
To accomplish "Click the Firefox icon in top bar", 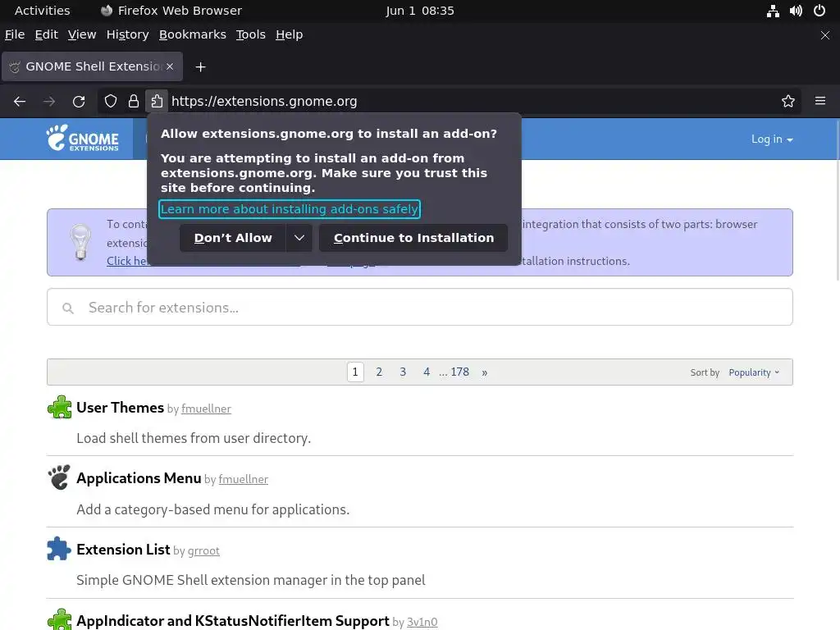I will [x=107, y=11].
